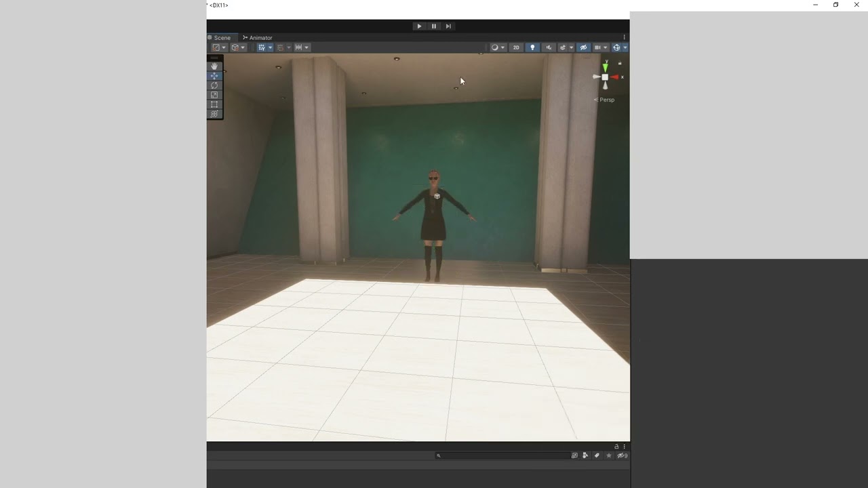
Task: Toggle scene visibility with crossed-eye icon
Action: [x=583, y=47]
